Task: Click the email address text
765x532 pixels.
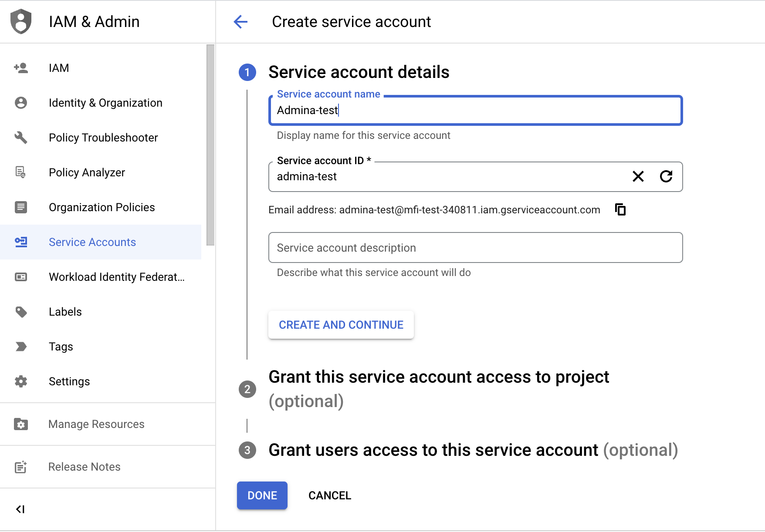Action: click(x=434, y=210)
